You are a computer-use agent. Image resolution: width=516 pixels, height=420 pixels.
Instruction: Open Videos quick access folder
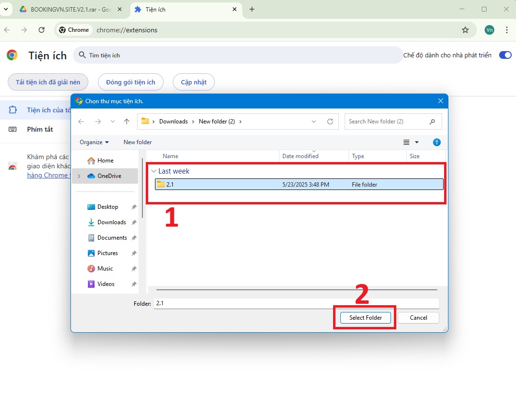pos(106,284)
